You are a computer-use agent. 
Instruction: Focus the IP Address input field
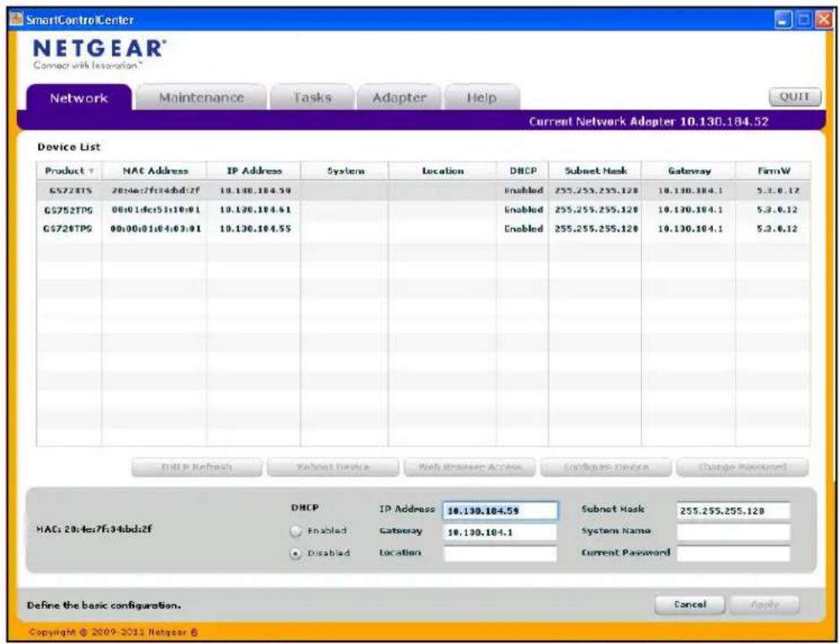[x=500, y=511]
